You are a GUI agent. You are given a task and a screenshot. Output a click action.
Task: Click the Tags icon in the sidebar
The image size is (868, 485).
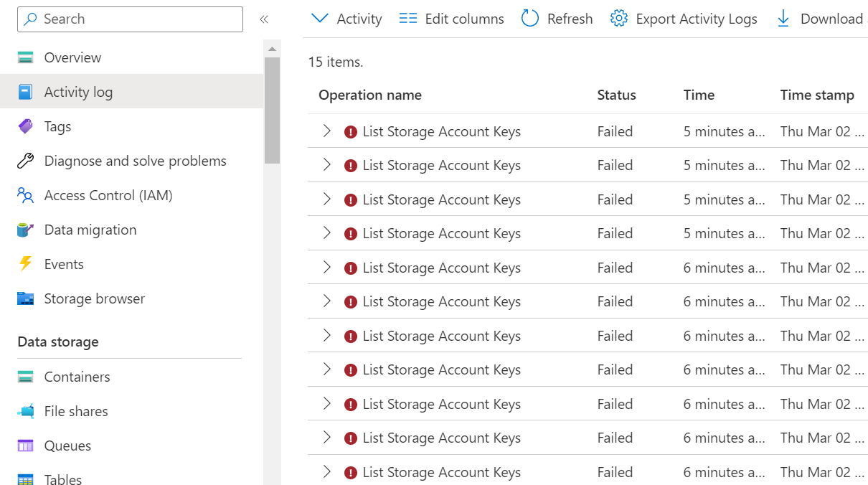pos(25,126)
